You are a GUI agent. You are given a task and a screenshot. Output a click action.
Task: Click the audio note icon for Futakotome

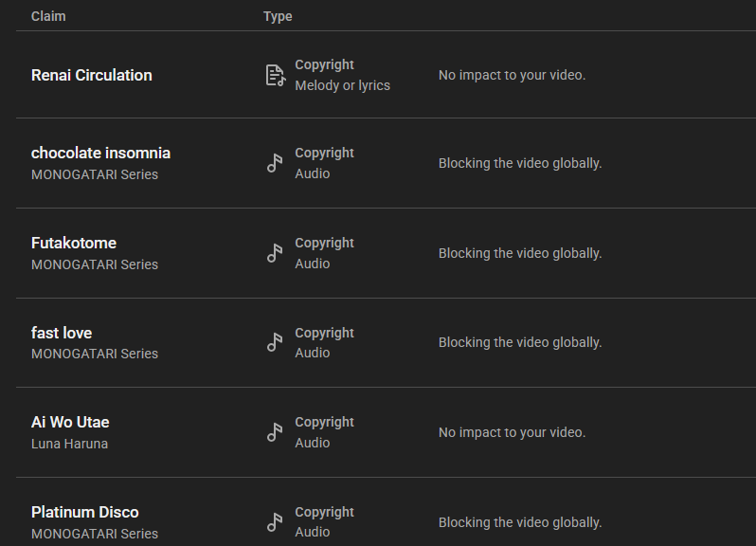[x=275, y=253]
